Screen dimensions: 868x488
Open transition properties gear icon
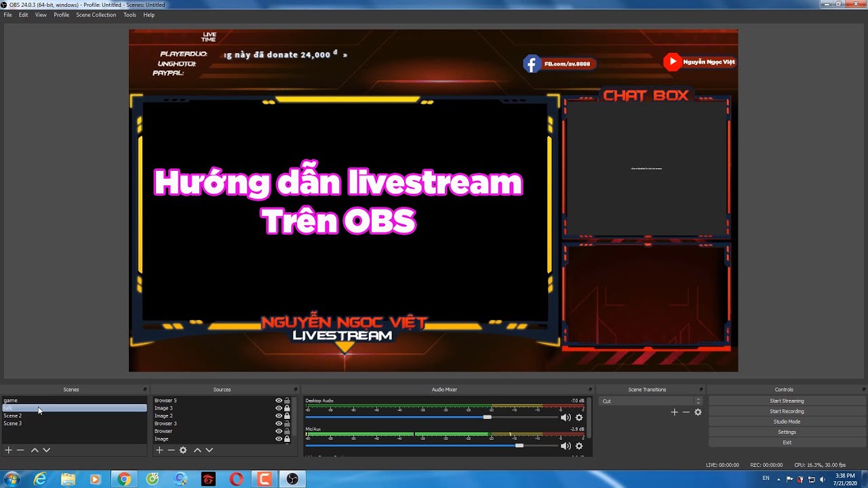coord(698,412)
